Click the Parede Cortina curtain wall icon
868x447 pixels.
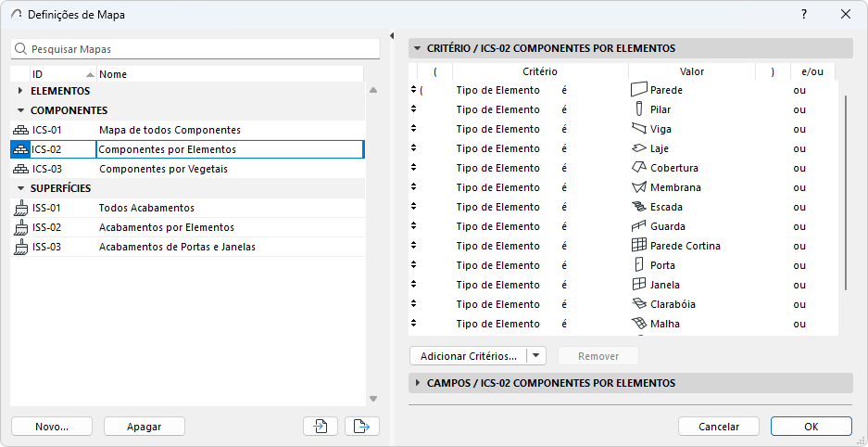(637, 246)
